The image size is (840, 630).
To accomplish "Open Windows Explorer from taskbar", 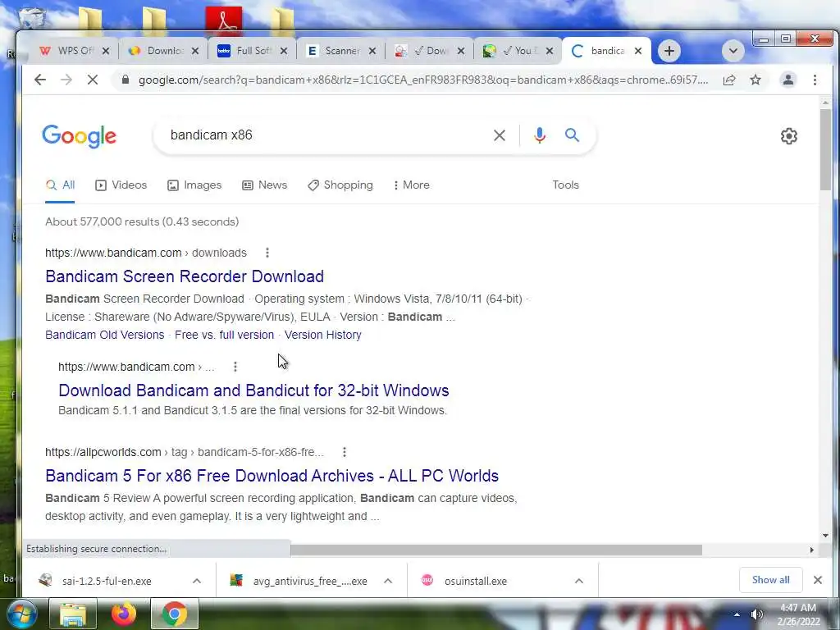I will click(x=73, y=614).
